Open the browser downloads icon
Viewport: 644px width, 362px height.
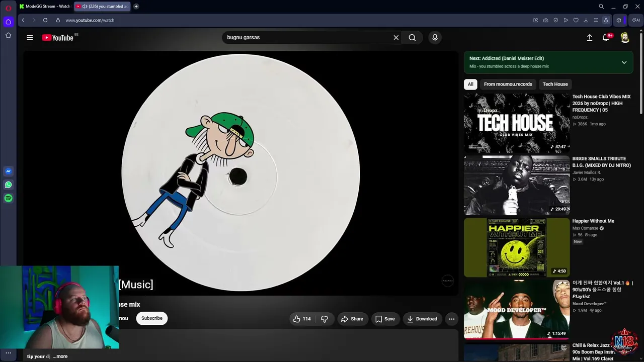coord(586,20)
